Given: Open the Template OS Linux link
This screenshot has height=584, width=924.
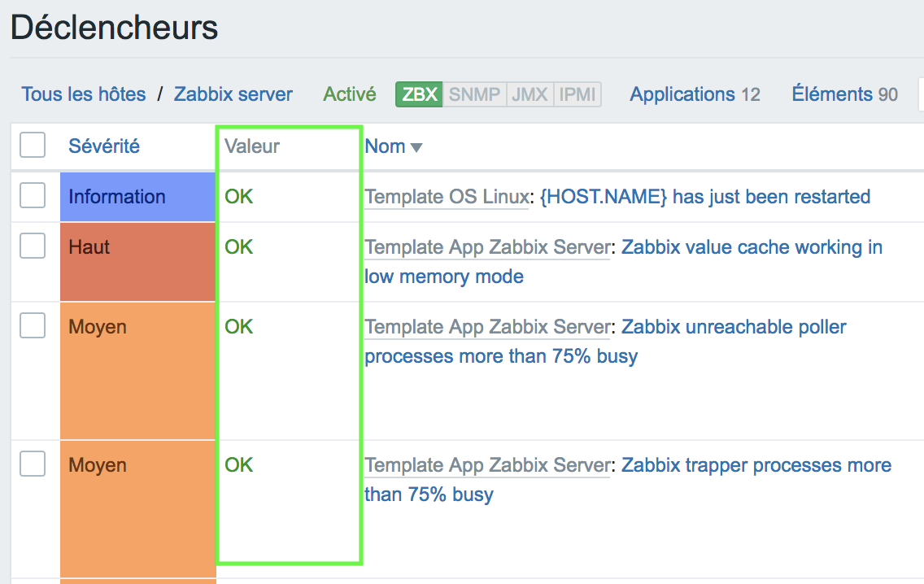Looking at the screenshot, I should click(x=447, y=197).
